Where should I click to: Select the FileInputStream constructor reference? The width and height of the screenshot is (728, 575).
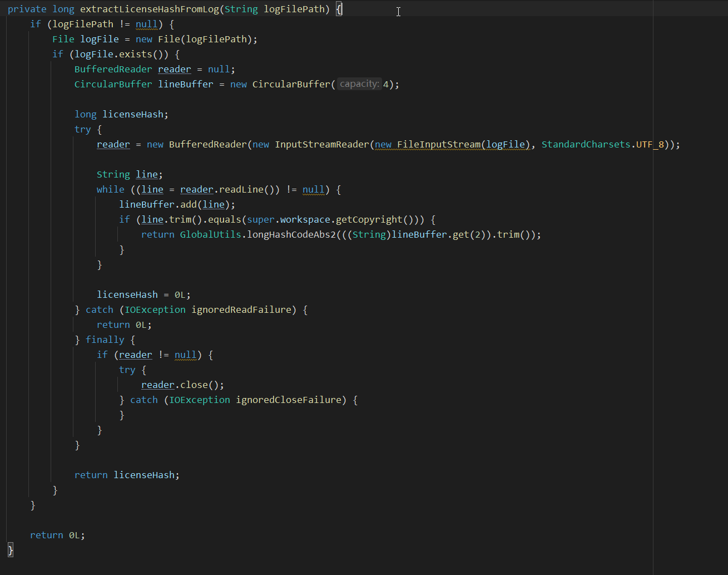click(x=439, y=144)
